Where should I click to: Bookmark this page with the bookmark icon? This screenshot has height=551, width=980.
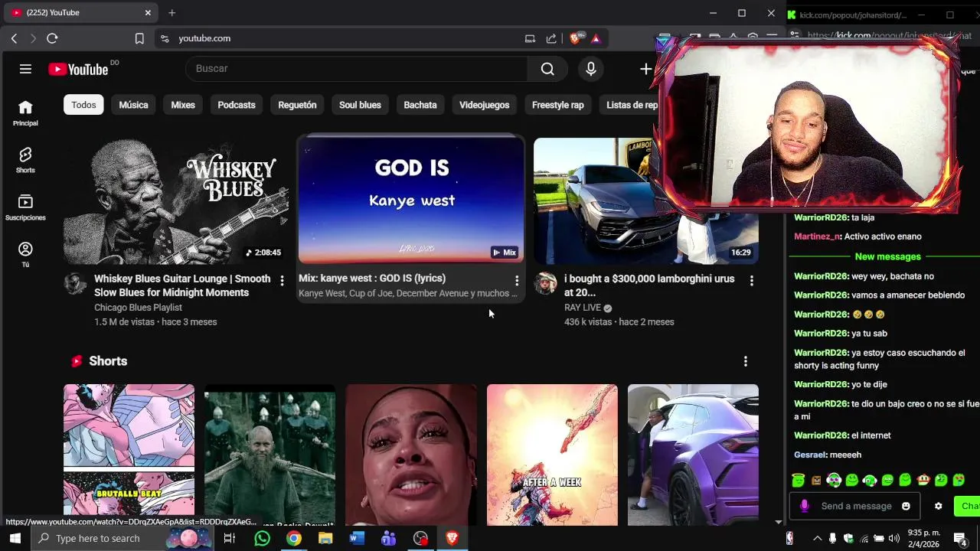tap(139, 38)
